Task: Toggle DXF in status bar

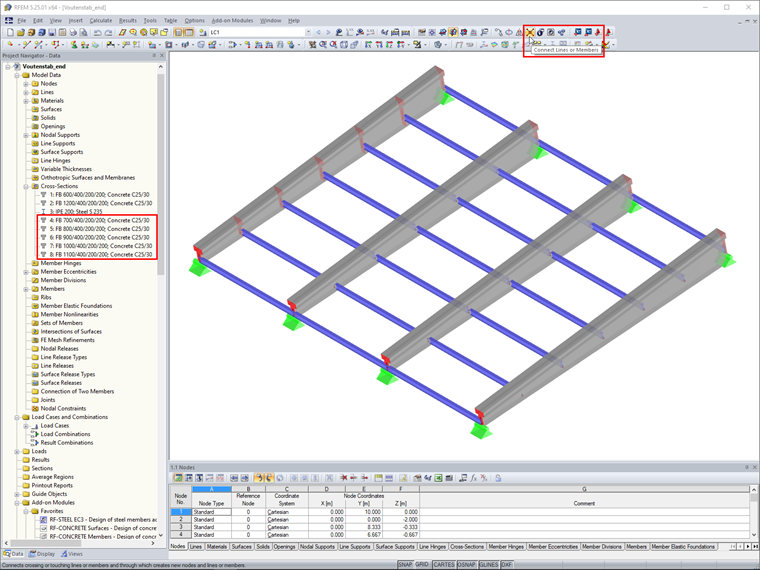Action: 507,565
